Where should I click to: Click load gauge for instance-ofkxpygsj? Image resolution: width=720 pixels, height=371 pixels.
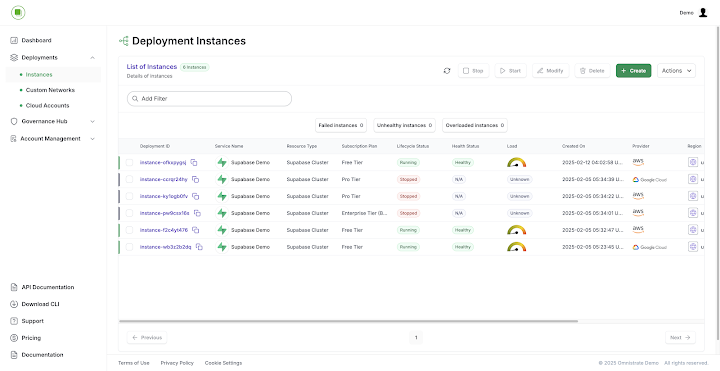(517, 163)
